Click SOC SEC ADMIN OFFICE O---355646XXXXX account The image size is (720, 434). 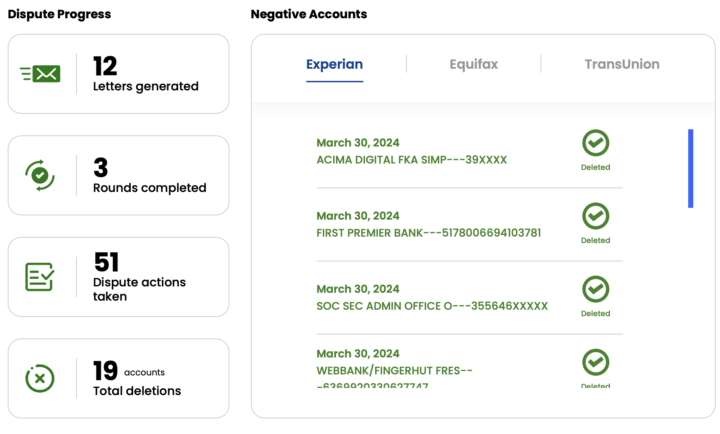click(x=432, y=306)
